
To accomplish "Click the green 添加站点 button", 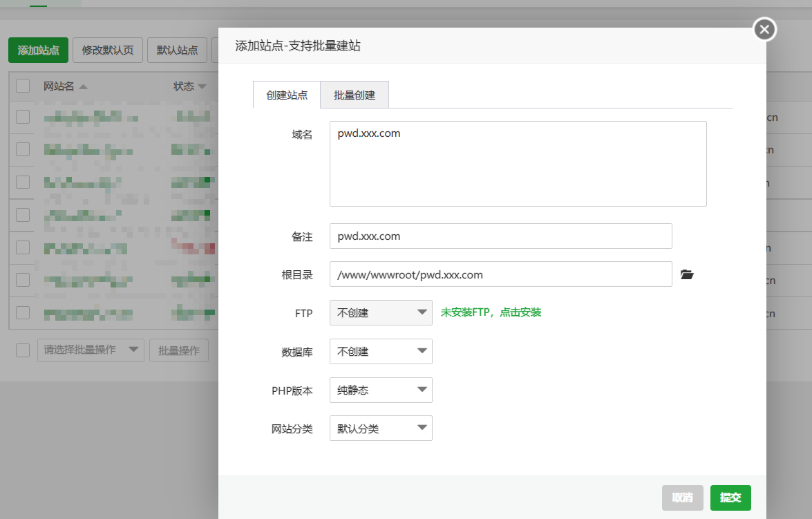I will pyautogui.click(x=38, y=50).
